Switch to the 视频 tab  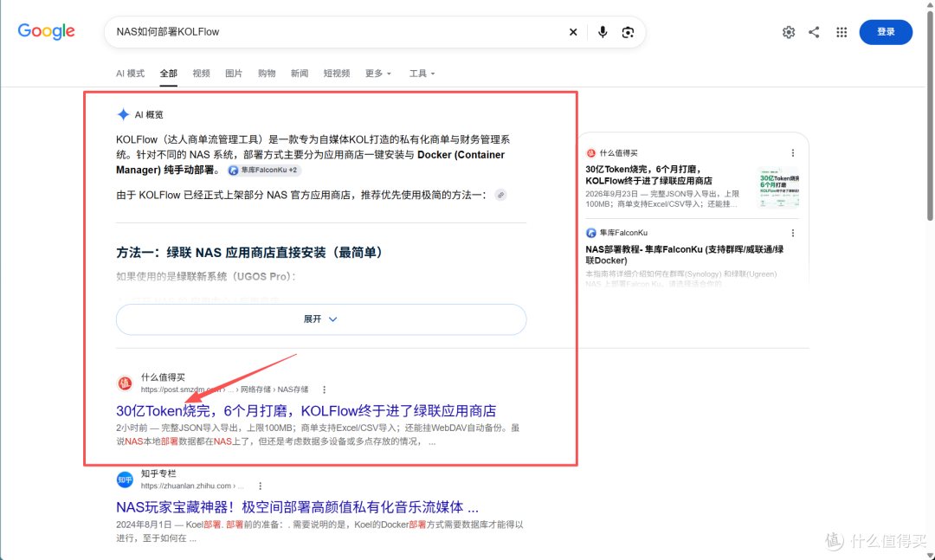point(201,74)
